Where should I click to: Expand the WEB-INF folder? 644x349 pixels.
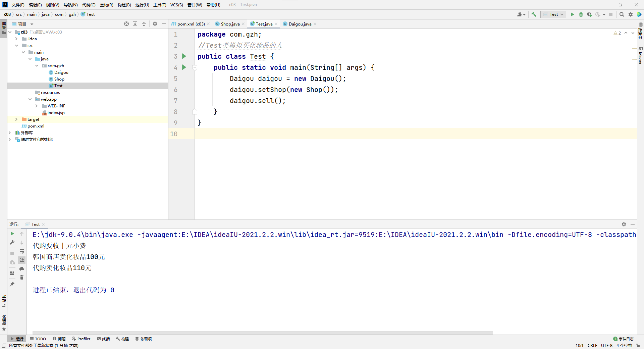pyautogui.click(x=37, y=106)
